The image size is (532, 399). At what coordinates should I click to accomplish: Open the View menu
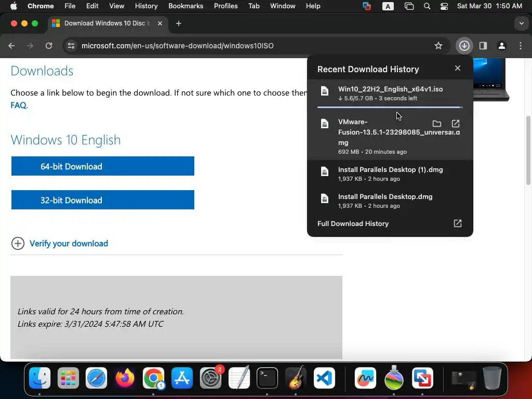pyautogui.click(x=116, y=6)
